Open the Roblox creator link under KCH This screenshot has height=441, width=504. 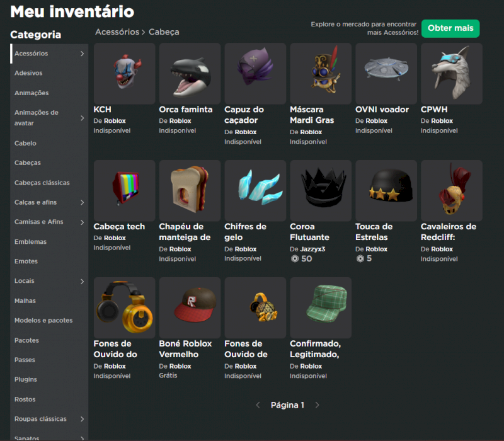[115, 121]
